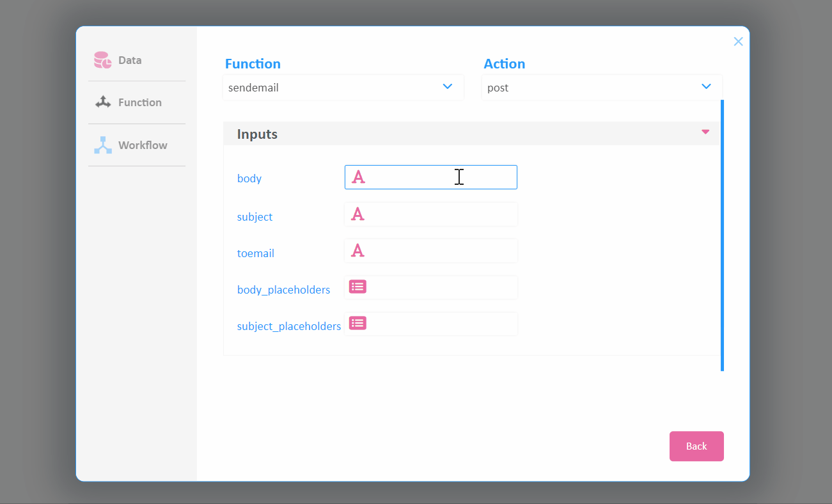Click the text-type icon in the body field
The image size is (832, 504).
(x=359, y=177)
